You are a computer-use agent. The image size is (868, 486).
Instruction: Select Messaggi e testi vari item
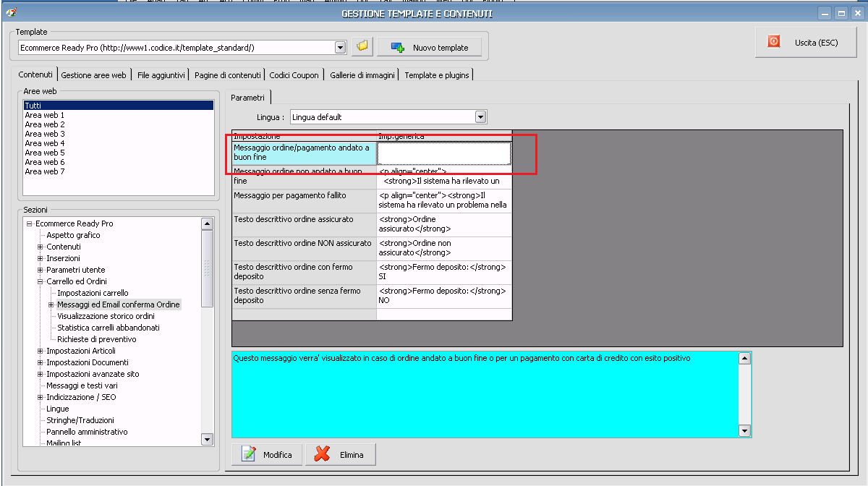[x=82, y=385]
